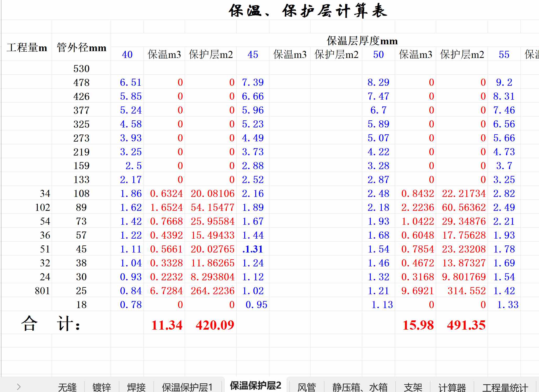Switch to 工程量统计 sheet tab
This screenshot has height=392, width=539.
505,387
